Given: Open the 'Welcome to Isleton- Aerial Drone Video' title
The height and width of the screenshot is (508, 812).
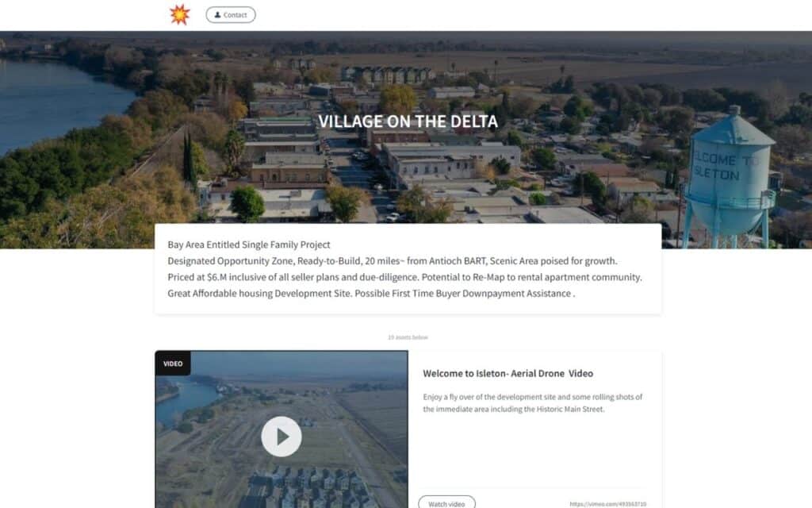Looking at the screenshot, I should pyautogui.click(x=508, y=373).
